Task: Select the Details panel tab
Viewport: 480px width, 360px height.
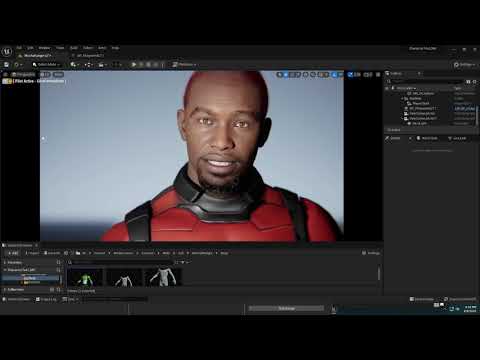Action: 393,130
